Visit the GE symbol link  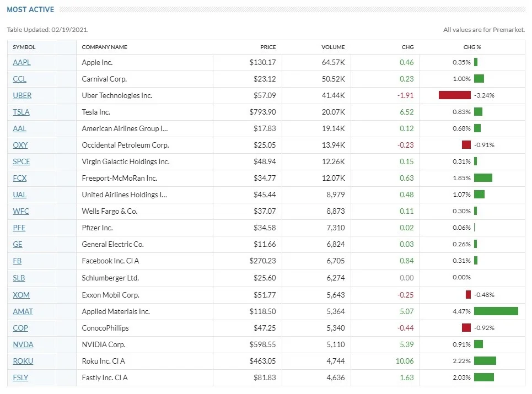(x=18, y=245)
